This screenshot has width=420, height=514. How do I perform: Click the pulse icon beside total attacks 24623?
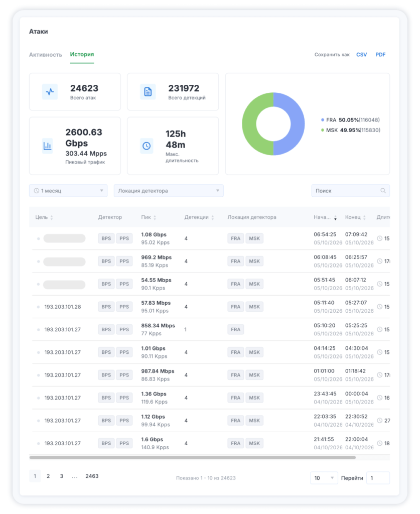click(x=50, y=92)
